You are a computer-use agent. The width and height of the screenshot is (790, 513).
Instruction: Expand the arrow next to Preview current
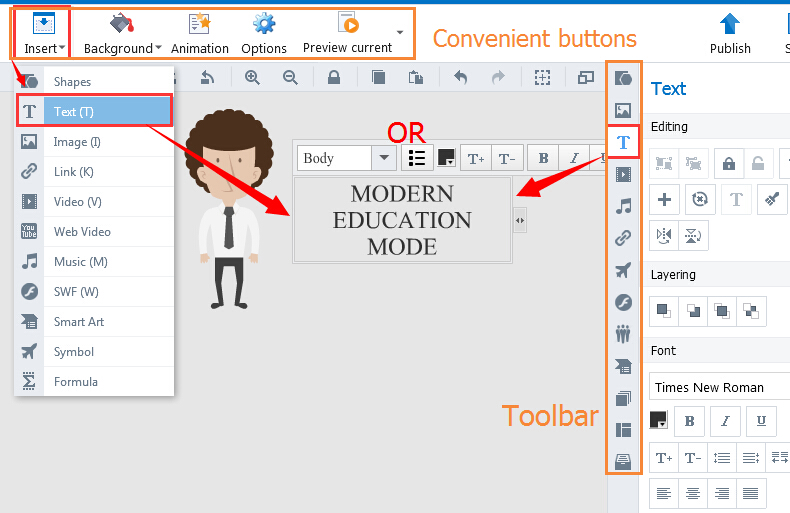click(x=400, y=33)
